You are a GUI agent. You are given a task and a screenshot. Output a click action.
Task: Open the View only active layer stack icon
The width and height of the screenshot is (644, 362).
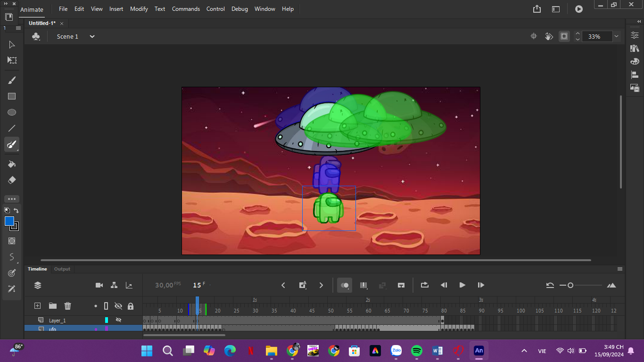[x=38, y=285]
